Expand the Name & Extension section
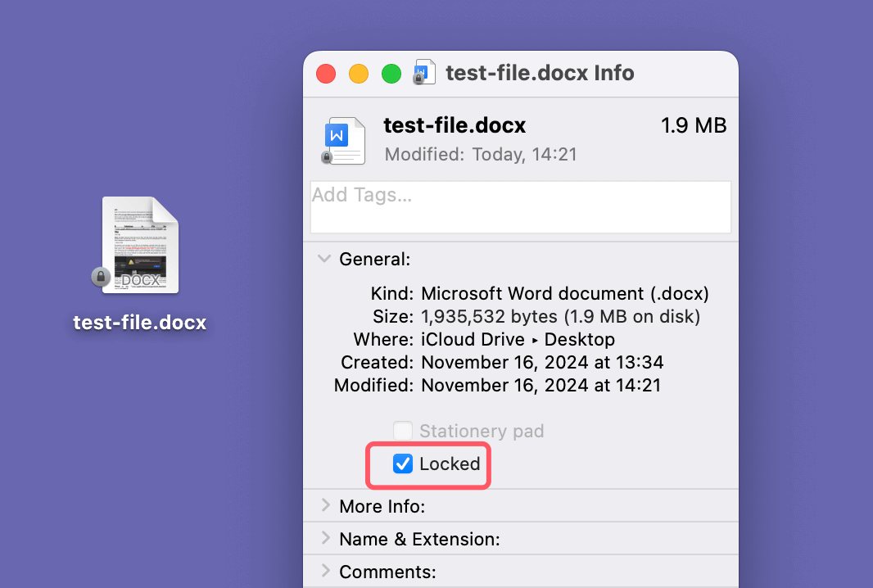 tap(326, 539)
